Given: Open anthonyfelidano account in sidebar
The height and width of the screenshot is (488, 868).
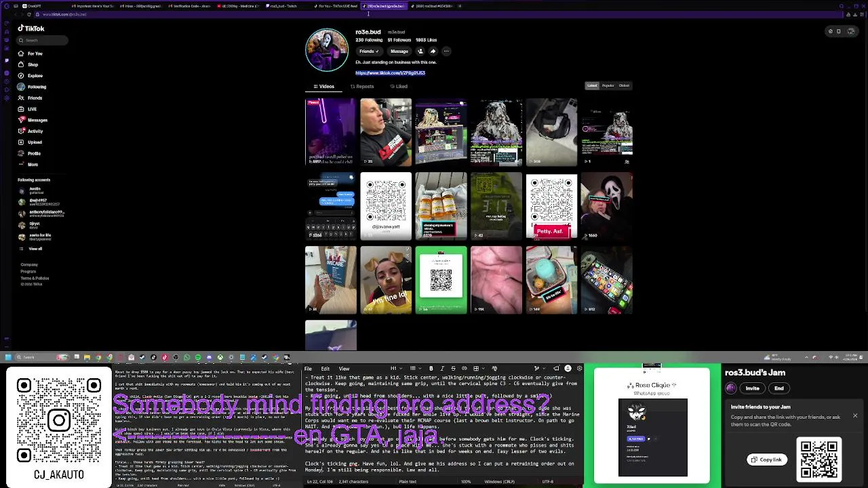Looking at the screenshot, I should coord(41,213).
